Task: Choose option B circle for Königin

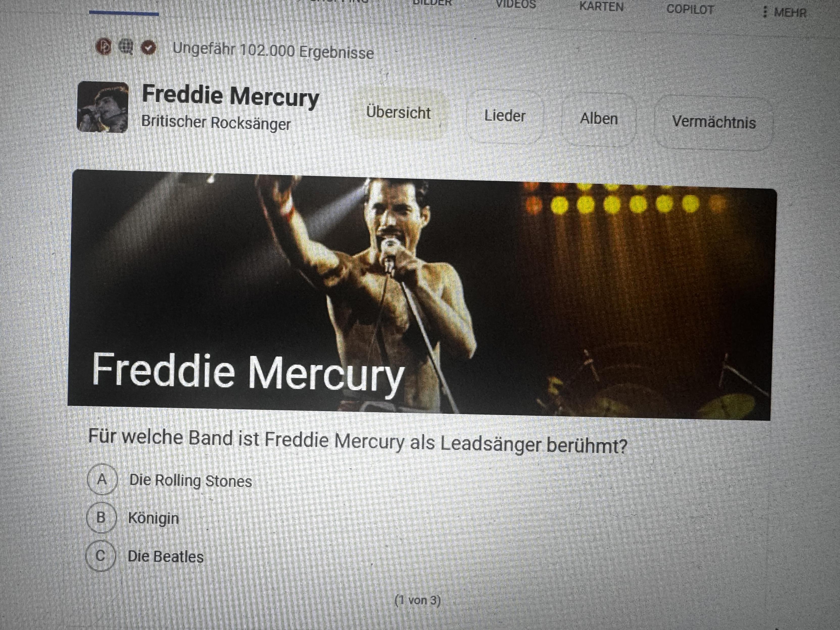Action: pos(101,517)
